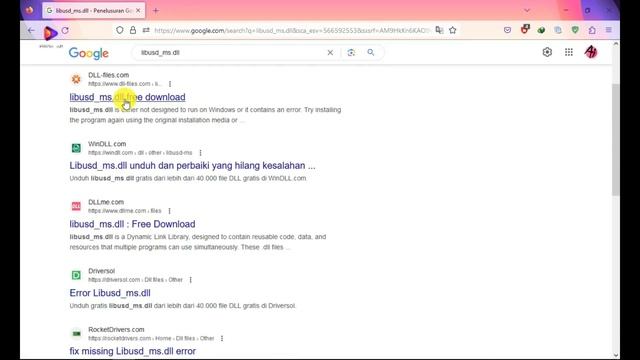Click the WinDLL.com site name

pos(107,144)
